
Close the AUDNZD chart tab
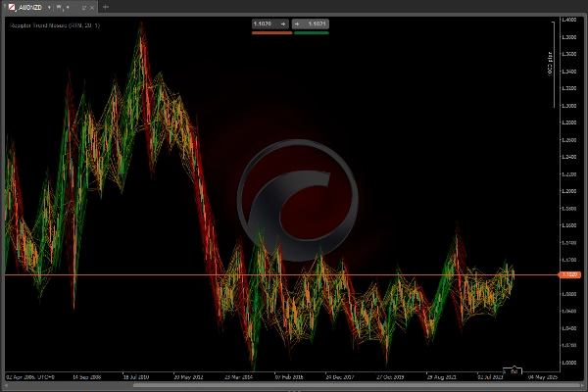pos(92,8)
